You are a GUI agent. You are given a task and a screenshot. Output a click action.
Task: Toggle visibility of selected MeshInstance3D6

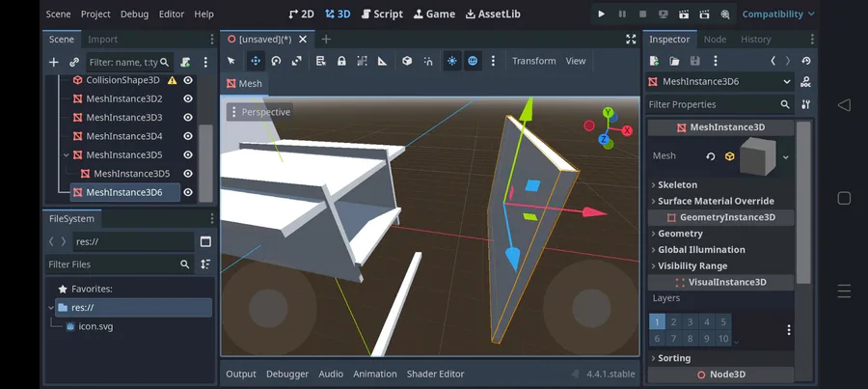(188, 192)
